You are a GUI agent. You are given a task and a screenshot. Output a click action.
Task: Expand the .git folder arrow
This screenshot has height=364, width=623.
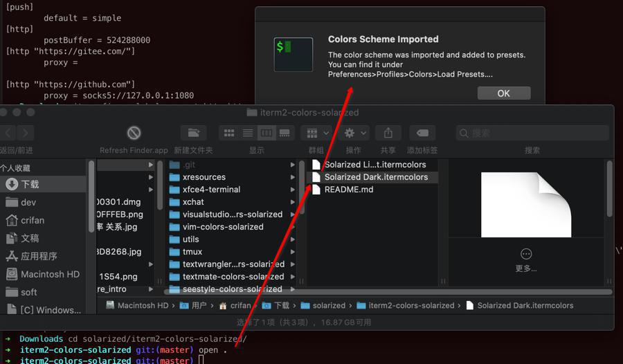click(x=292, y=165)
